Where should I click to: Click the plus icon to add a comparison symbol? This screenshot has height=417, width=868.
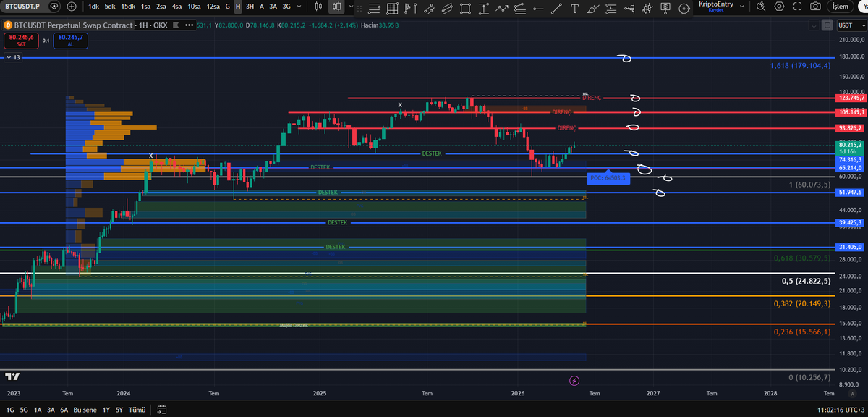pos(72,7)
